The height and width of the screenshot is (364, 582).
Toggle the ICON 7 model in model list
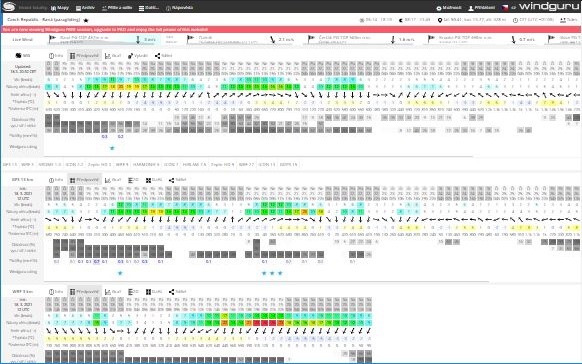(x=171, y=164)
